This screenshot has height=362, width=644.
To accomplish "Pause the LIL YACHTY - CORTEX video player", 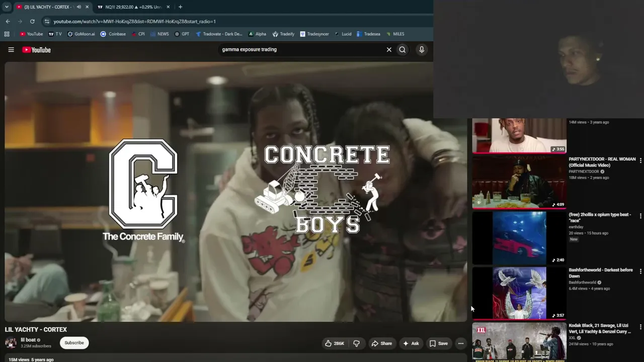I will coord(236,192).
